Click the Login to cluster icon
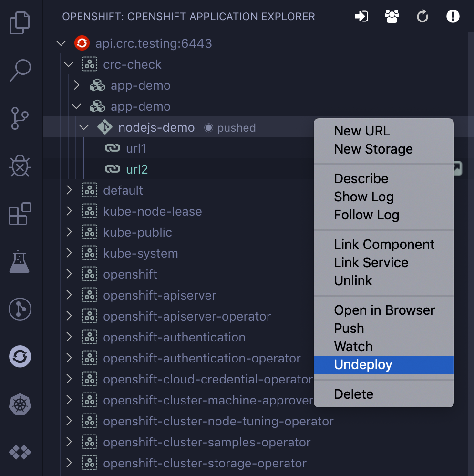474x476 pixels. pos(361,17)
